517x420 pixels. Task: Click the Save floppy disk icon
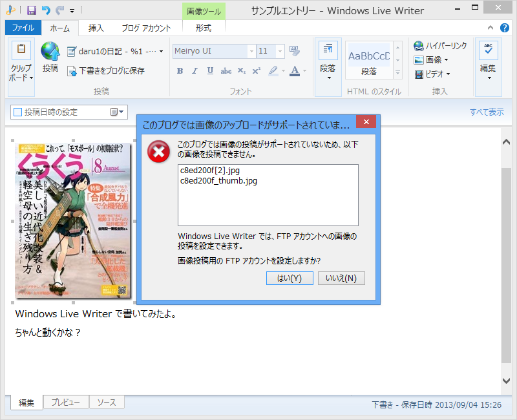pos(32,10)
